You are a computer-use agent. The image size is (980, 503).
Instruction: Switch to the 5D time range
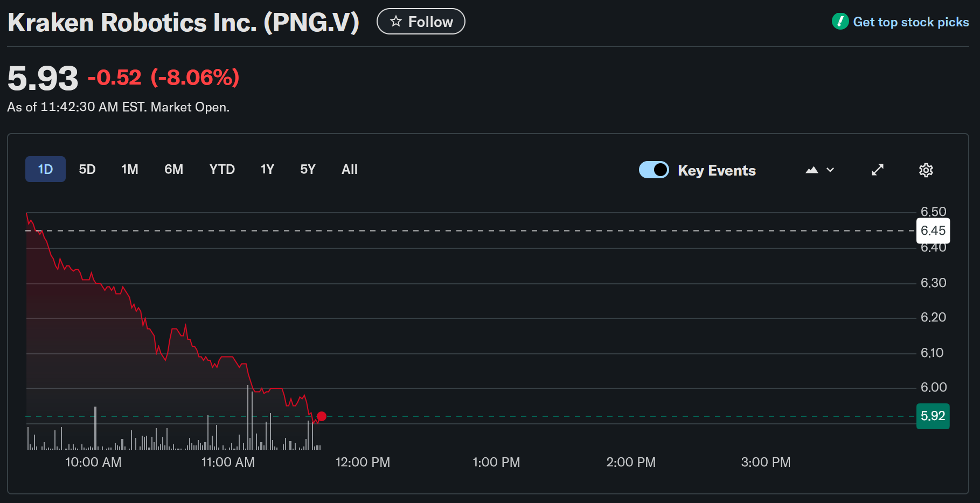(87, 169)
